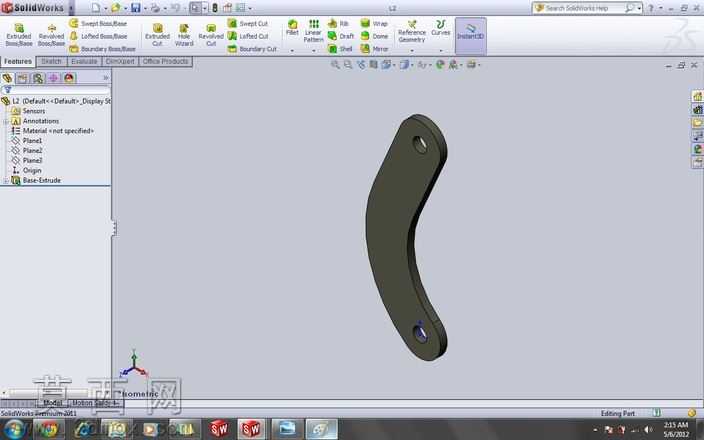The height and width of the screenshot is (440, 704).
Task: Toggle the Select cursor tool
Action: (x=195, y=8)
